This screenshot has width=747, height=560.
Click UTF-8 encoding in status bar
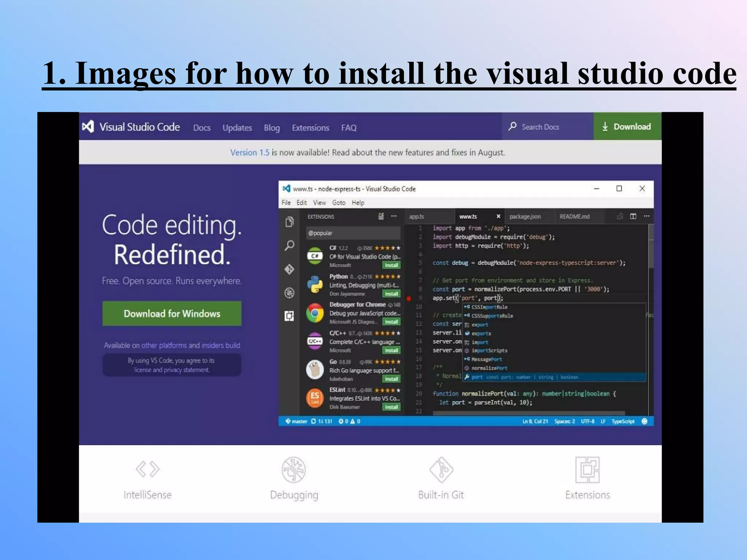coord(588,421)
